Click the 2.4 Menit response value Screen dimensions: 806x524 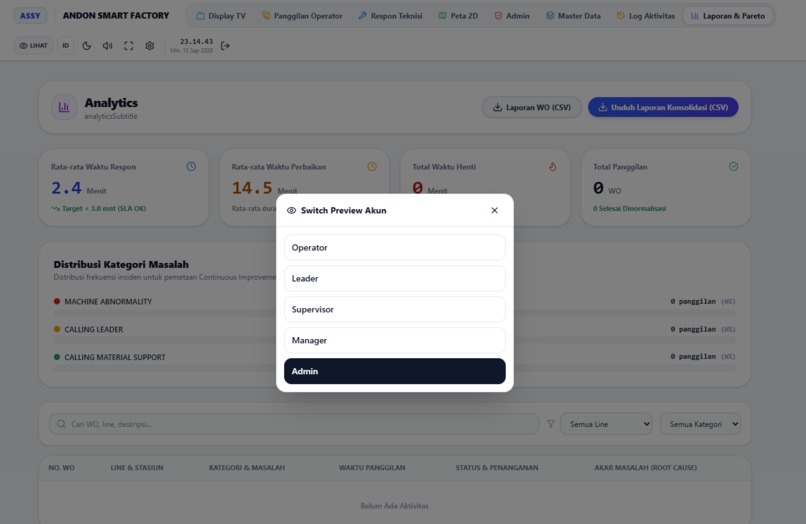pos(66,188)
